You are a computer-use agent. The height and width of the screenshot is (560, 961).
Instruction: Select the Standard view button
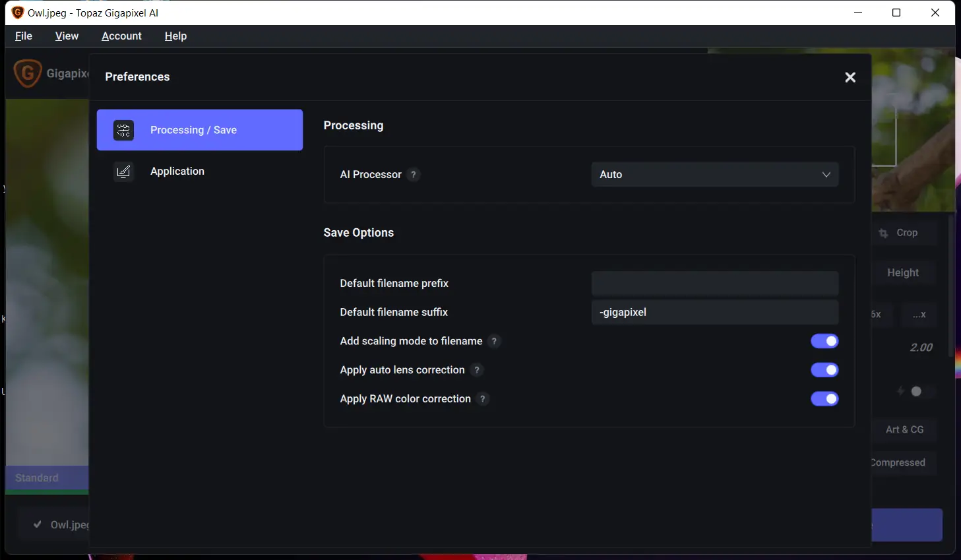coord(47,478)
